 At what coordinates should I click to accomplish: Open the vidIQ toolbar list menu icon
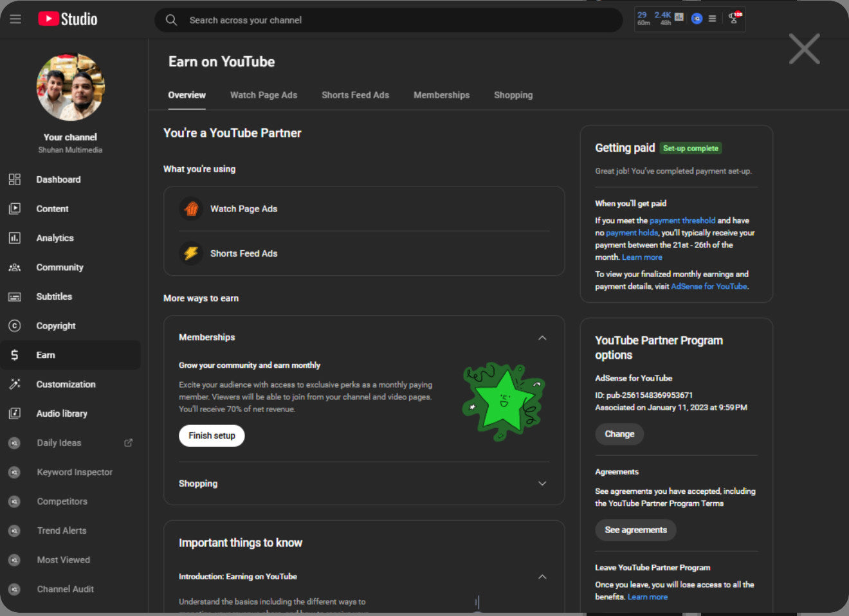pyautogui.click(x=712, y=19)
